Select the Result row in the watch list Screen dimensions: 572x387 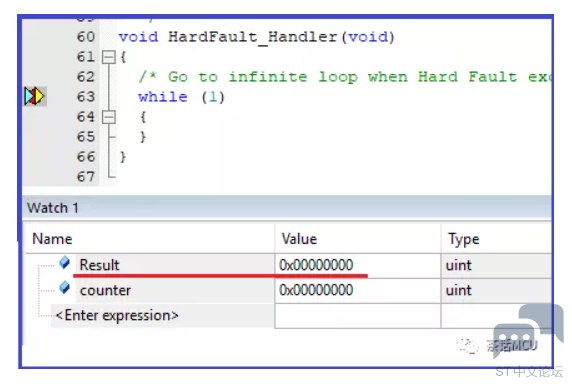[x=288, y=265]
